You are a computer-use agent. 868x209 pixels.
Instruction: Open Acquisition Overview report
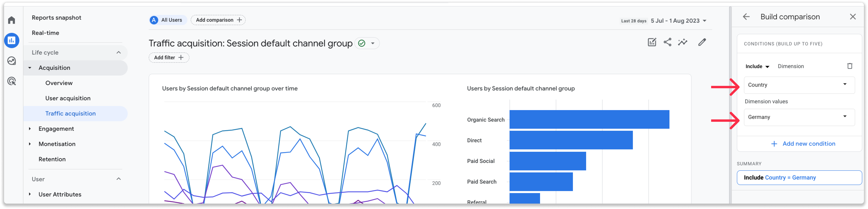pyautogui.click(x=59, y=83)
